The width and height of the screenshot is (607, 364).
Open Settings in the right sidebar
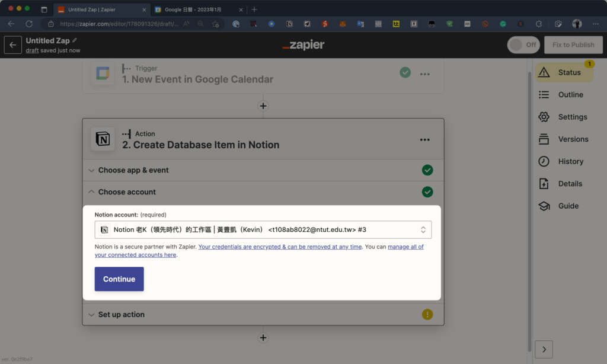(x=564, y=117)
